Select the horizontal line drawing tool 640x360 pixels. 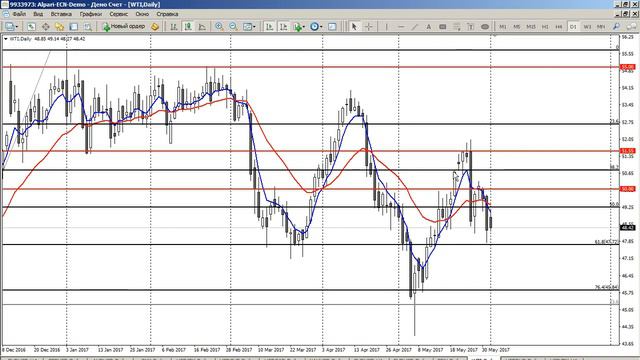click(x=401, y=27)
